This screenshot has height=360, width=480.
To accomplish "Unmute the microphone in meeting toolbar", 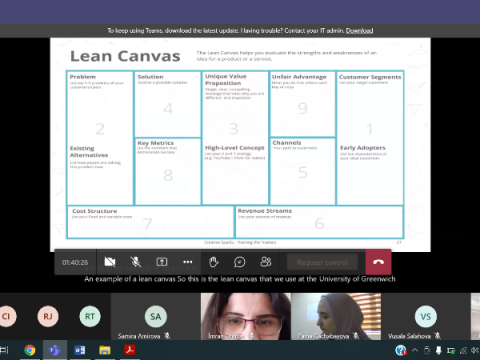I will [135, 262].
